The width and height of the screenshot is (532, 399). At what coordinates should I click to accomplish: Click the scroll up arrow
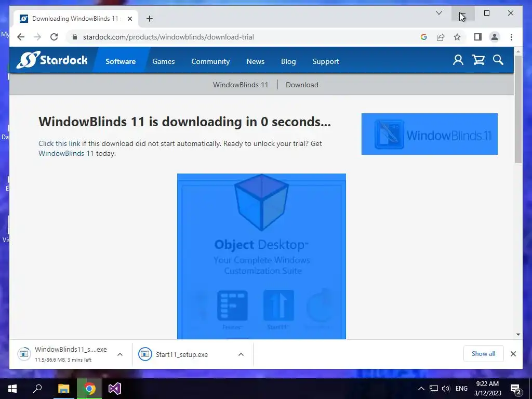[x=518, y=52]
